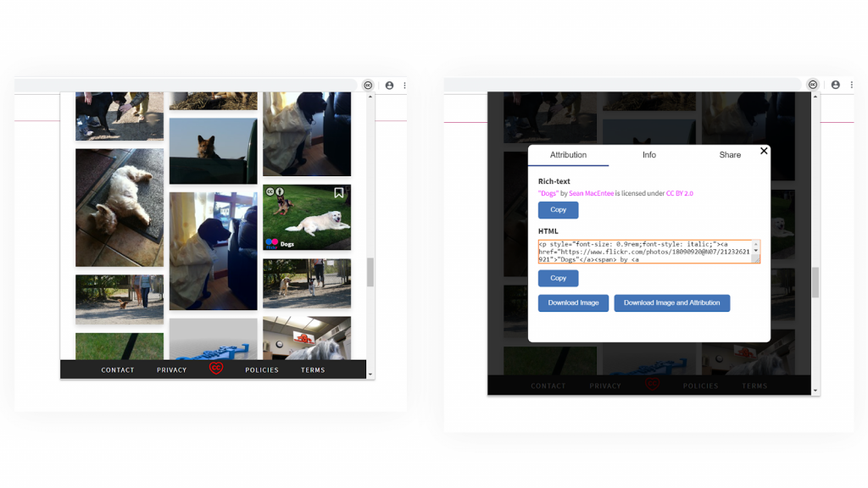Click the Flickr logo on the Dogs thumbnail
Viewport: 868px width, 488px height.
(x=272, y=243)
